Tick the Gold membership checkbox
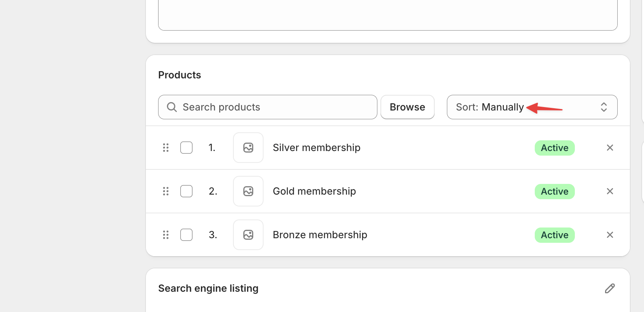The height and width of the screenshot is (312, 644). coord(186,191)
